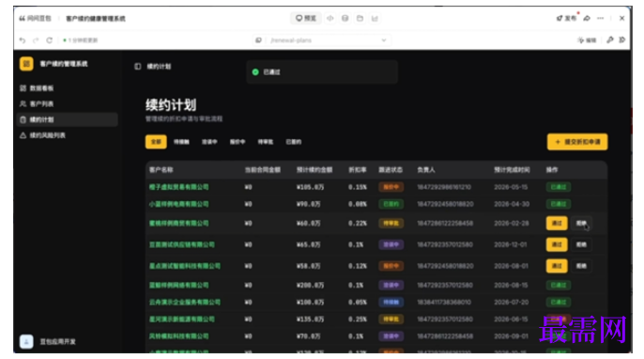Click the 客户列表 people icon
This screenshot has height=359, width=644.
[x=23, y=104]
